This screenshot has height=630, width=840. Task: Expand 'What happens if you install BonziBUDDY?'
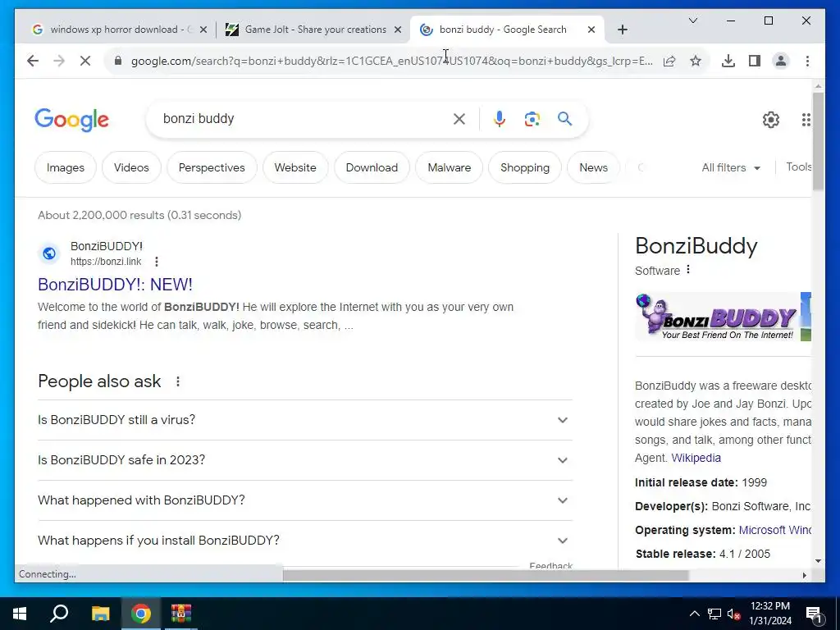pos(305,541)
